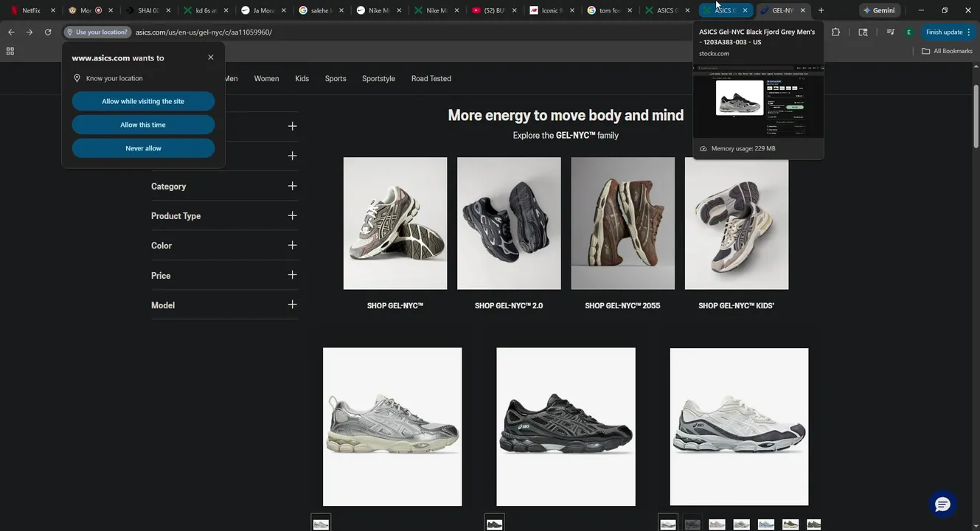The image size is (980, 531).
Task: Allow location while visiting the site
Action: pyautogui.click(x=143, y=101)
